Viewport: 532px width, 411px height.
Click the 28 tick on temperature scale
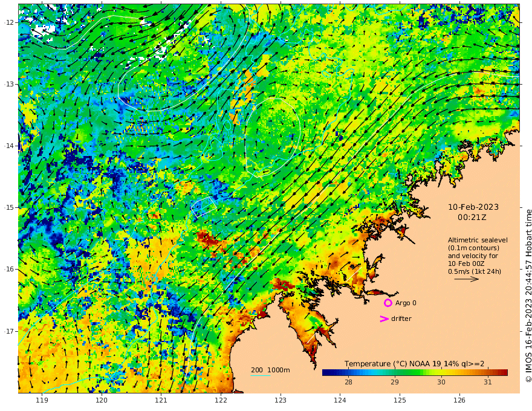click(x=348, y=382)
